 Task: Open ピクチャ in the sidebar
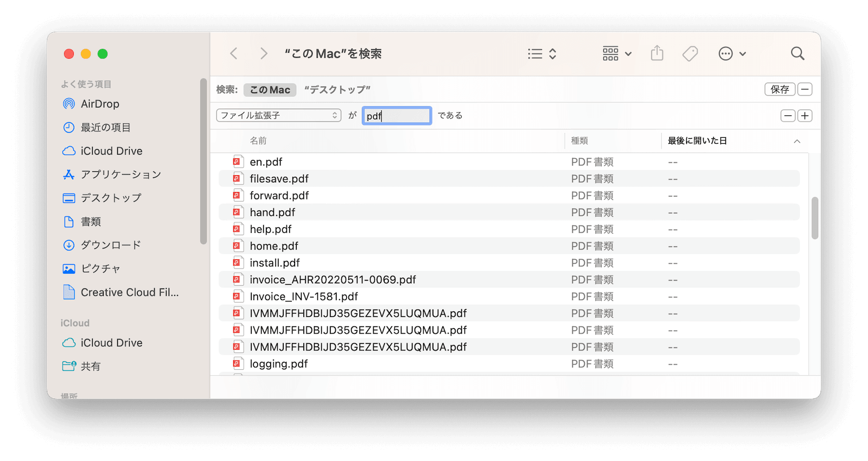[x=100, y=268]
